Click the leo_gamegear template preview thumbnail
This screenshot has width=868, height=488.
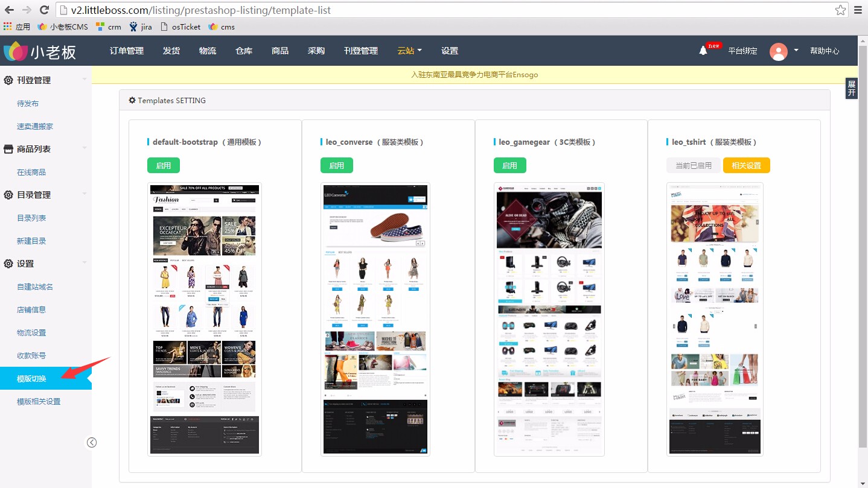(x=549, y=319)
